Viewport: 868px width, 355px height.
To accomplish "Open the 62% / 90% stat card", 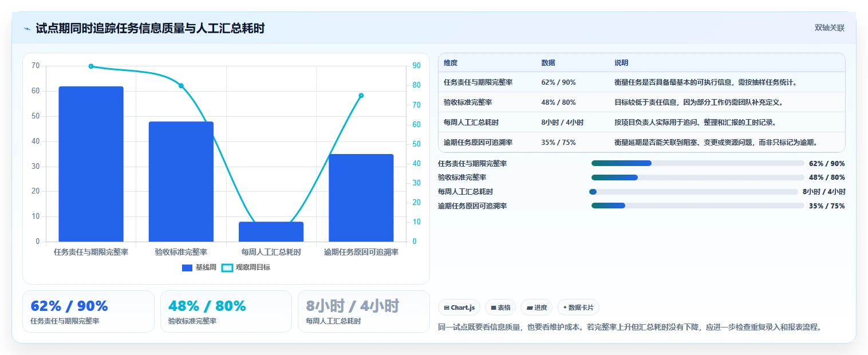I will [x=88, y=311].
